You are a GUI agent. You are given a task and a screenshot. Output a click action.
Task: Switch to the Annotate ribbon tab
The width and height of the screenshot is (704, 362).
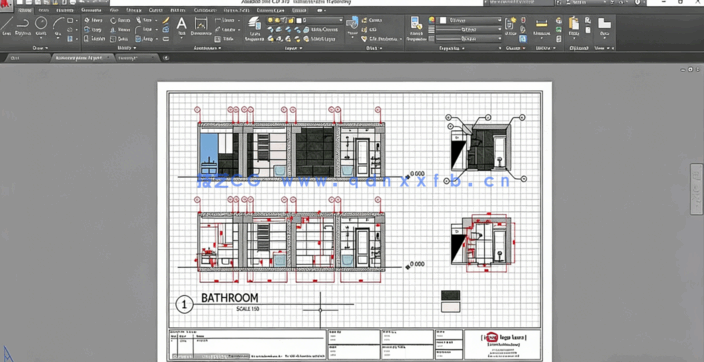click(66, 10)
